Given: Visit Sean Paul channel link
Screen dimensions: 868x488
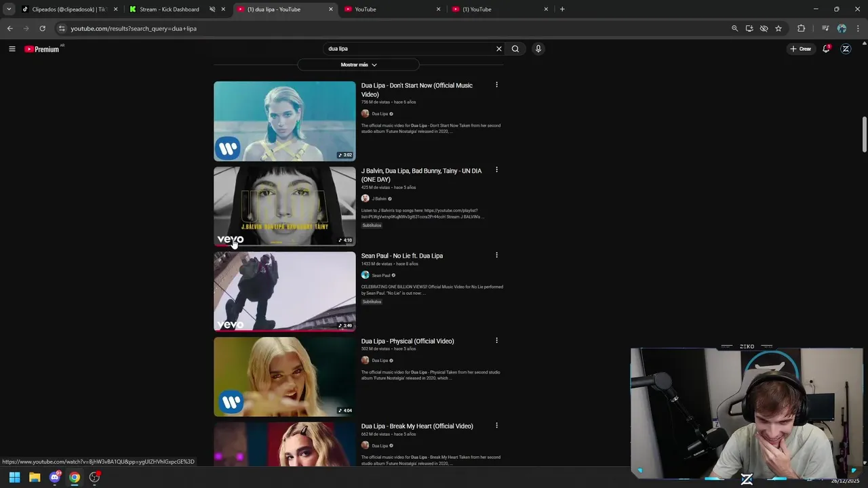Looking at the screenshot, I should coord(381,275).
